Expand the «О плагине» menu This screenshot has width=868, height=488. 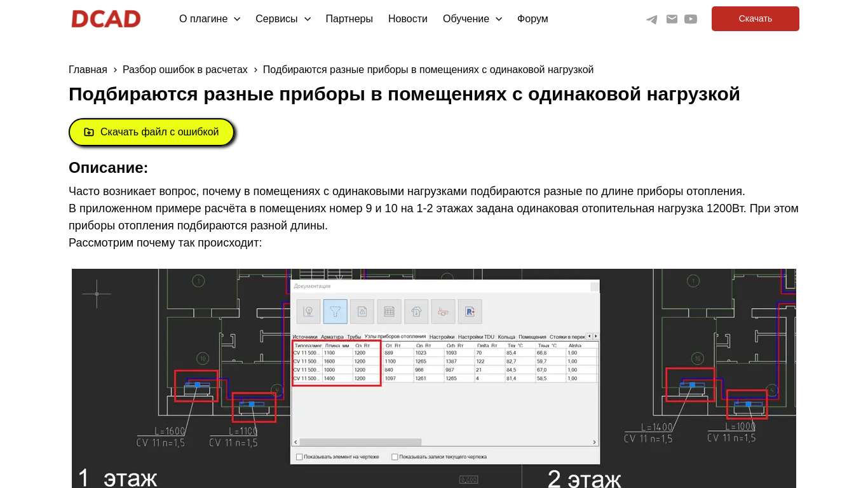coord(210,19)
